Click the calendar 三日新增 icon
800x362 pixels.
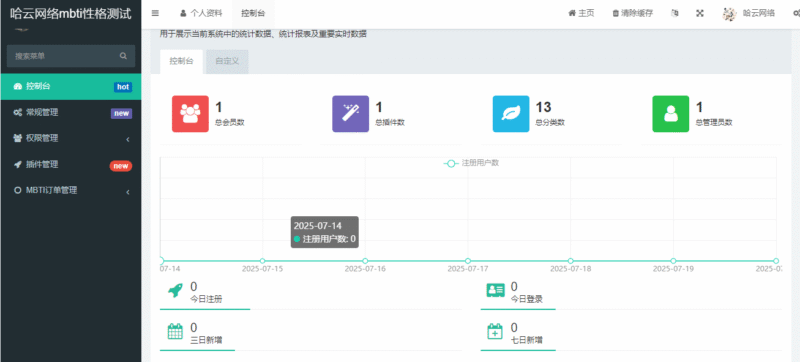[175, 332]
